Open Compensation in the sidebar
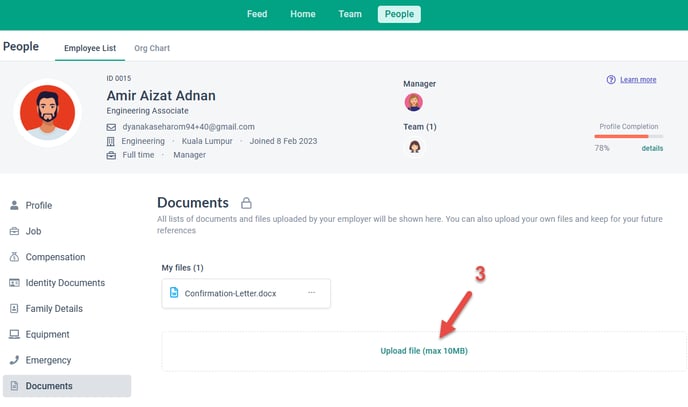This screenshot has height=407, width=688. [55, 257]
